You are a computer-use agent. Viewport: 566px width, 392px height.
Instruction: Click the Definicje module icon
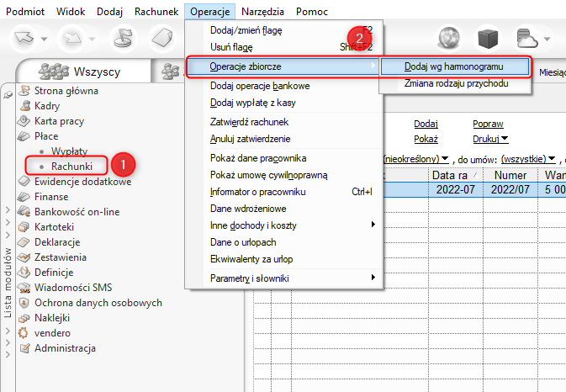[24, 273]
